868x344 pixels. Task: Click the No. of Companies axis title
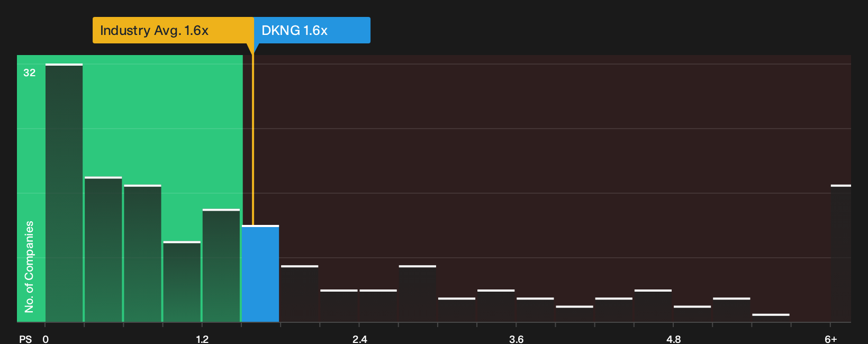pos(29,267)
